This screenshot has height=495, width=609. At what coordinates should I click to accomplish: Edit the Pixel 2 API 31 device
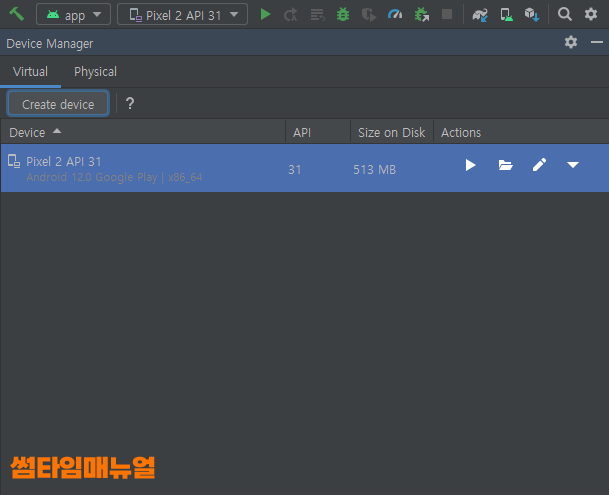tap(539, 165)
